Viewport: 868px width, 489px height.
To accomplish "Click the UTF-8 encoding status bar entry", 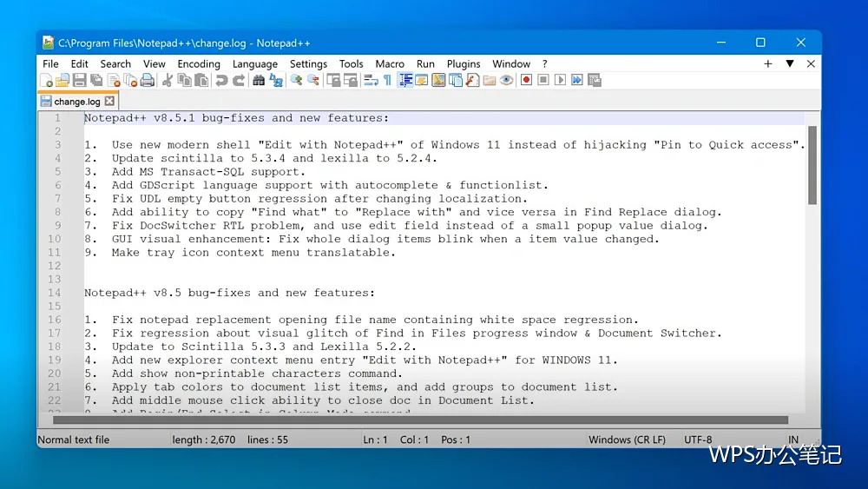I will pyautogui.click(x=698, y=439).
